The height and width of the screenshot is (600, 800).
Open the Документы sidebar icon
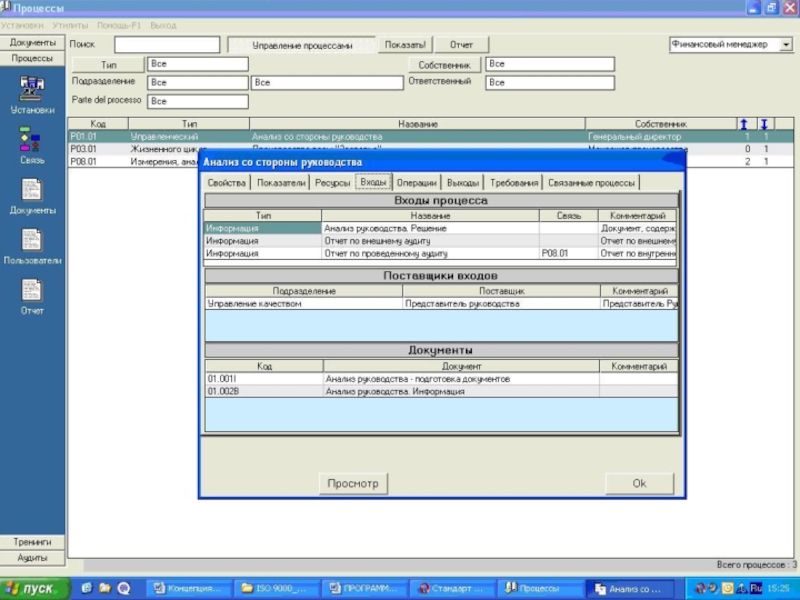(32, 189)
